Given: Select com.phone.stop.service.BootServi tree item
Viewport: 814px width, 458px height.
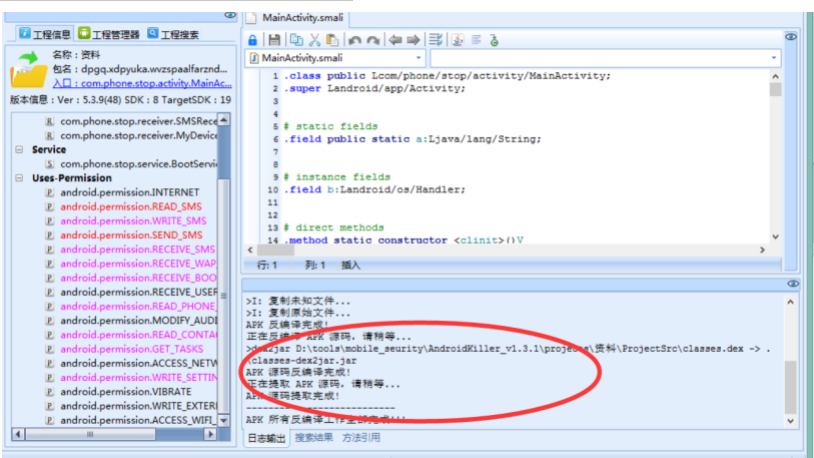Looking at the screenshot, I should (x=139, y=164).
